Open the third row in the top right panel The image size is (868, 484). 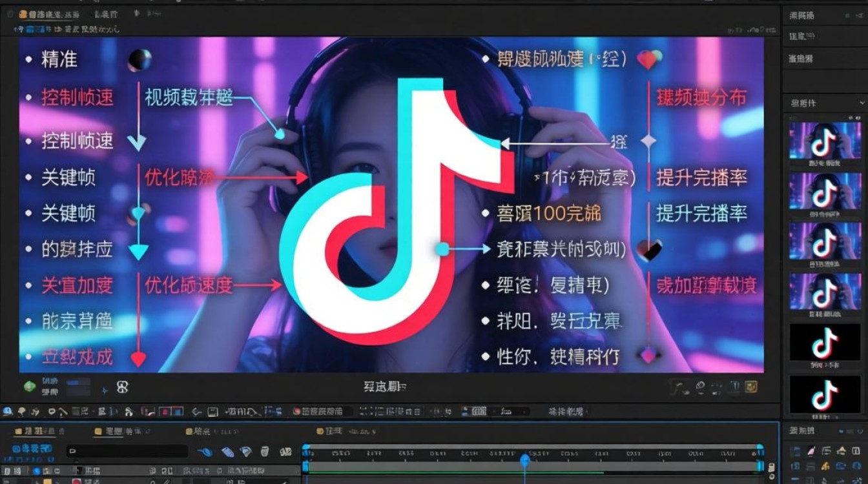coord(825,58)
